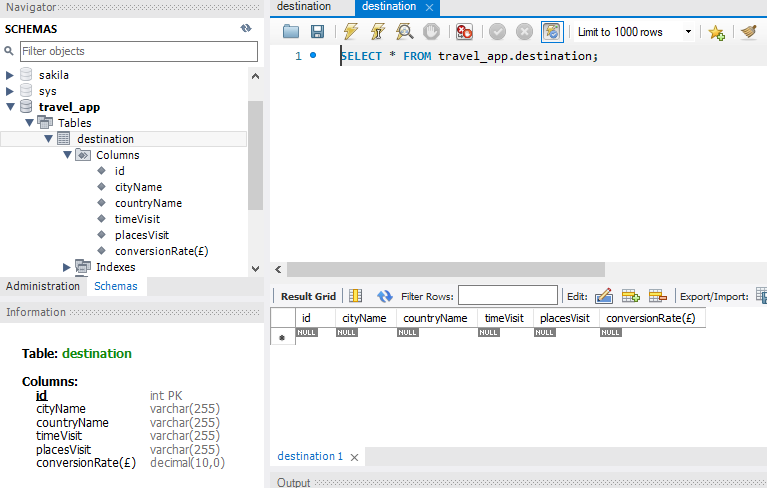The width and height of the screenshot is (767, 488).
Task: Click the Commit checkmark icon
Action: [497, 32]
